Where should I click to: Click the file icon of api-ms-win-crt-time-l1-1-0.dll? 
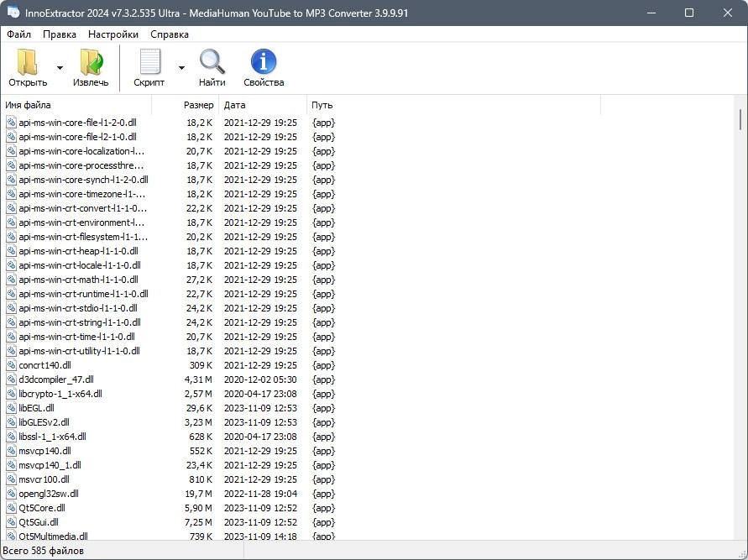pos(12,337)
